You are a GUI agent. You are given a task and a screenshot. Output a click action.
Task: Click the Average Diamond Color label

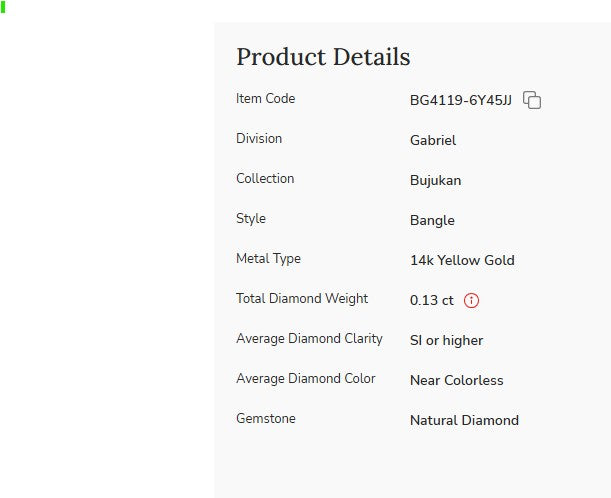[305, 378]
